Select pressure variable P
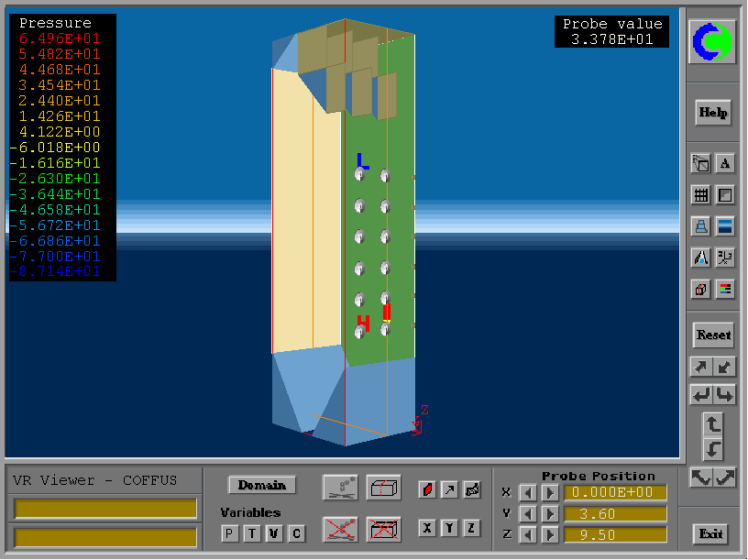The width and height of the screenshot is (748, 560). 229,533
